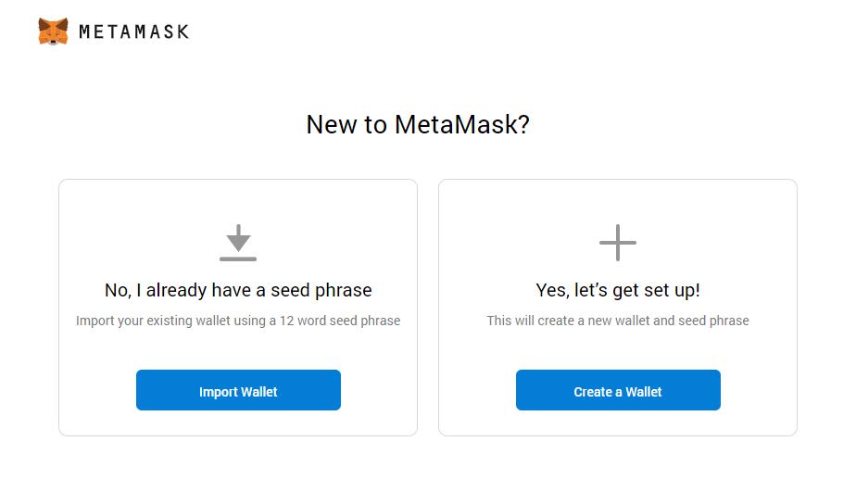Click the letter M in the METAMASK wordmark
Viewport: 856px width, 504px height.
[x=86, y=31]
